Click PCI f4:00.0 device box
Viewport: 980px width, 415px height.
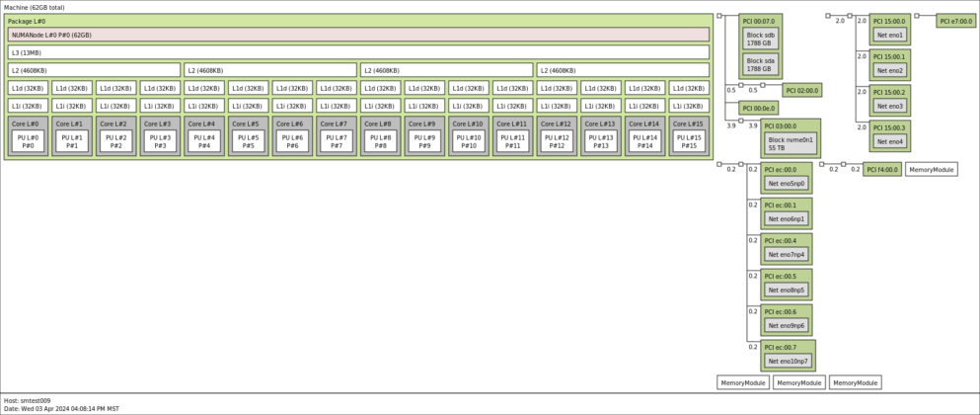coord(882,170)
